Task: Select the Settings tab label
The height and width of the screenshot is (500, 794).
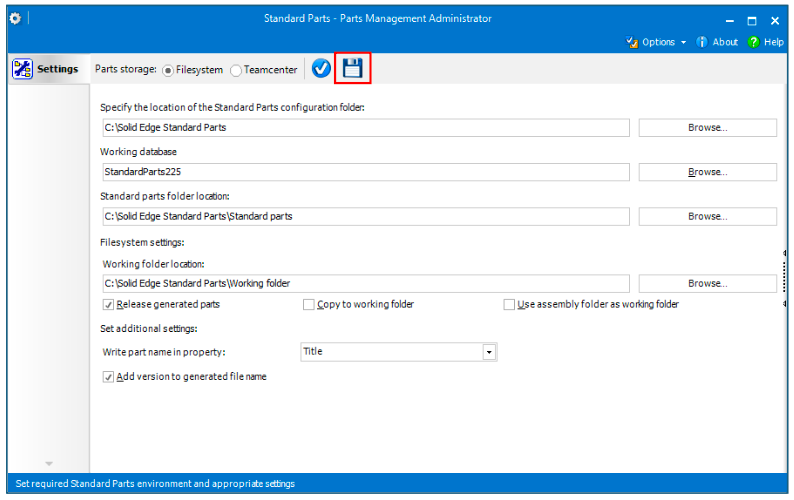Action: point(58,69)
